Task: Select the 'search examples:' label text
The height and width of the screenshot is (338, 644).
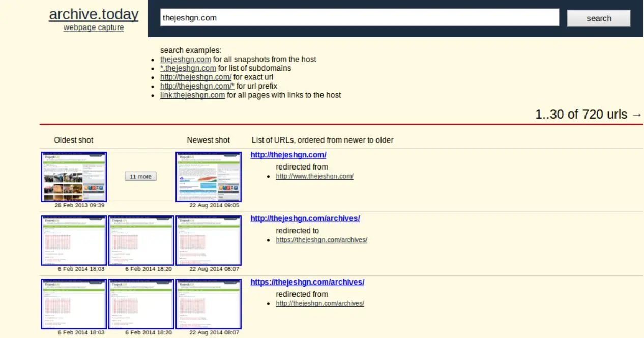Action: [x=191, y=50]
